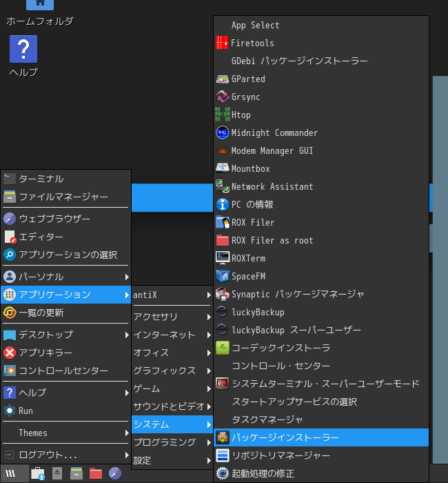Open the ゲーム category
This screenshot has width=448, height=483.
[172, 388]
